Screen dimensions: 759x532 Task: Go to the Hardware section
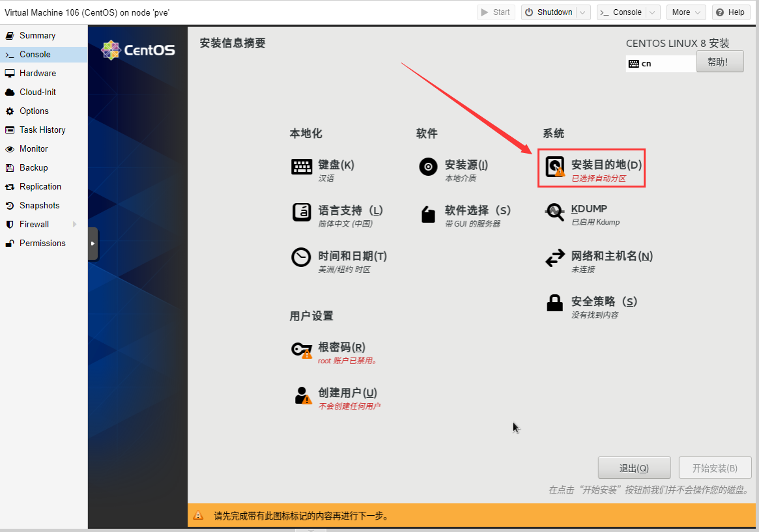[x=44, y=73]
